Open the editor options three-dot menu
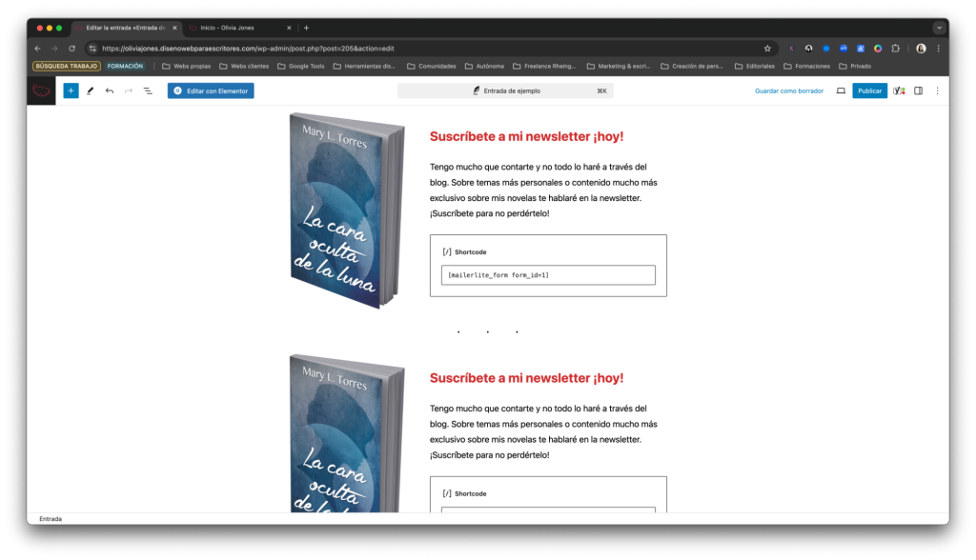 coord(937,90)
